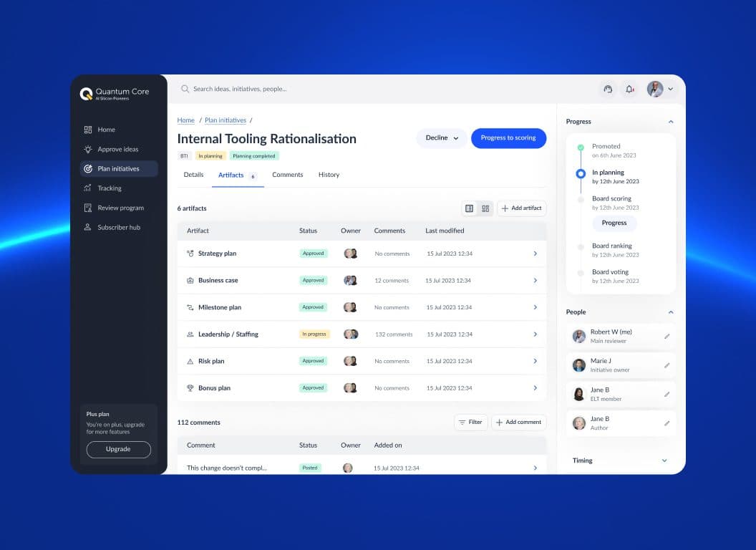Screen dimensions: 756x550
Task: Edit Robert W (me) with pencil icon
Action: pyautogui.click(x=667, y=336)
